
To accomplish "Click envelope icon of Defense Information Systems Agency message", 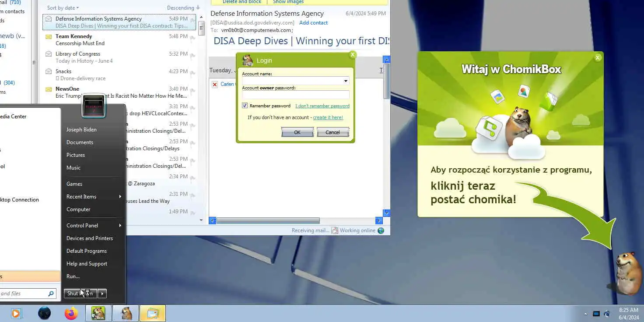I will [x=49, y=19].
